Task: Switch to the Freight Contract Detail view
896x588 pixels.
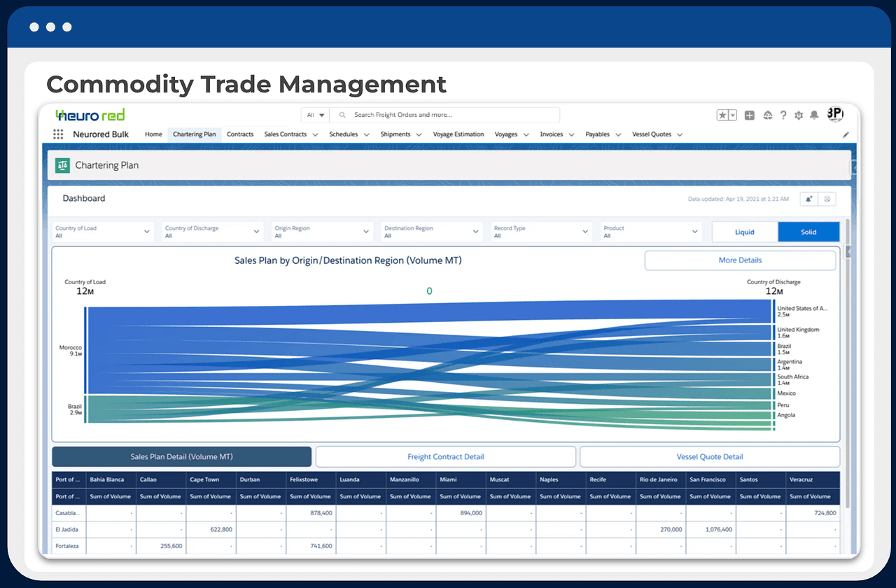Action: (446, 456)
